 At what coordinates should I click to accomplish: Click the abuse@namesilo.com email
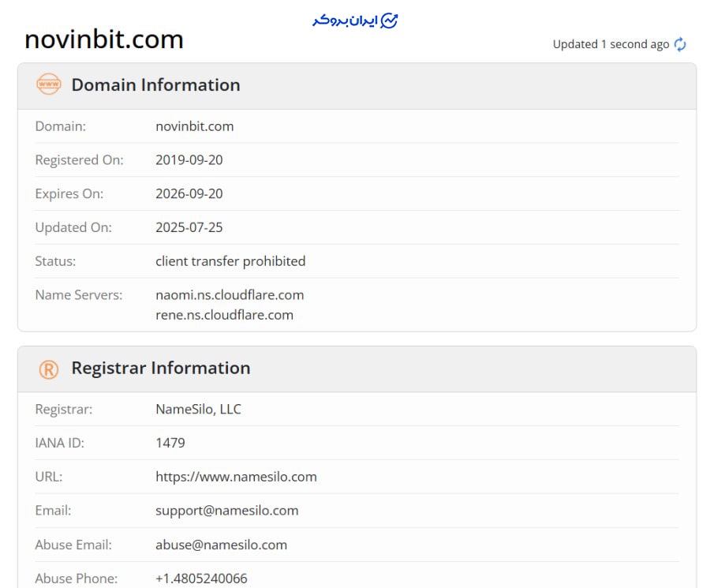coord(222,545)
